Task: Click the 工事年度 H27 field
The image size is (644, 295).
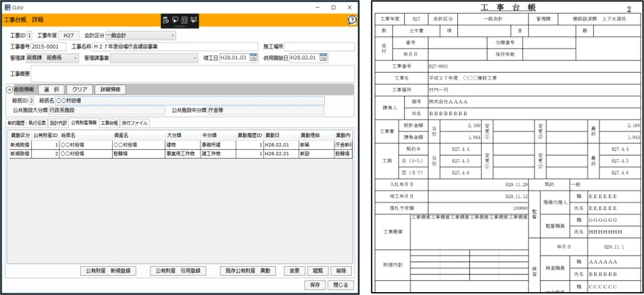Action: [68, 36]
